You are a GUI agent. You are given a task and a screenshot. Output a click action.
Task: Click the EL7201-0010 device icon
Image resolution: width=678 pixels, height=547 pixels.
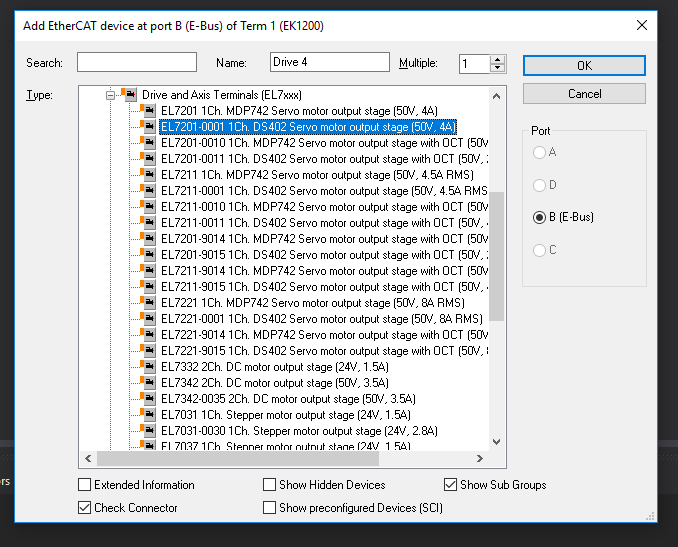click(148, 143)
